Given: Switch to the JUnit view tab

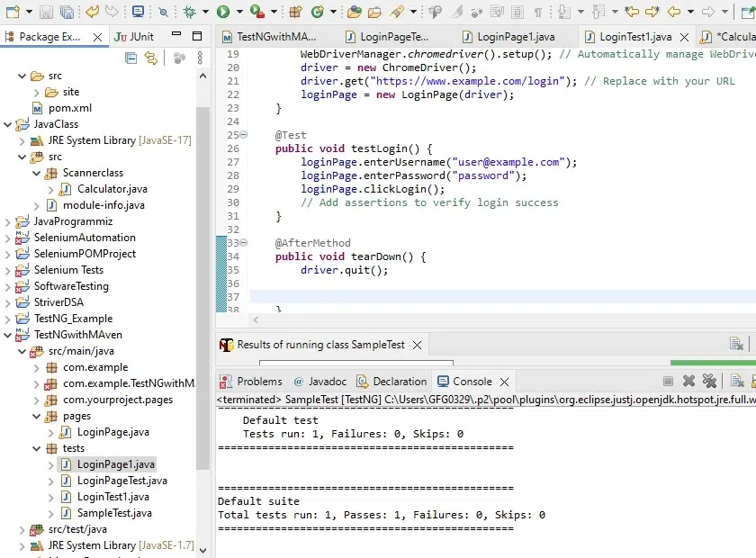Looking at the screenshot, I should [x=133, y=37].
